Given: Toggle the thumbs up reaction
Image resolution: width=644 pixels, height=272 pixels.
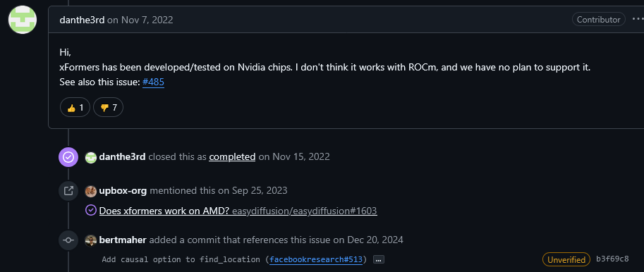Looking at the screenshot, I should click(x=75, y=108).
